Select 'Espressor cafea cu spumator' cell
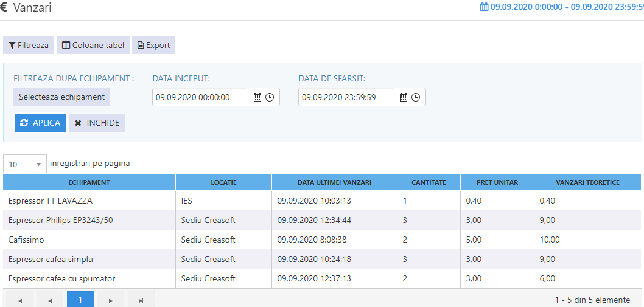This screenshot has width=644, height=307. [89, 278]
